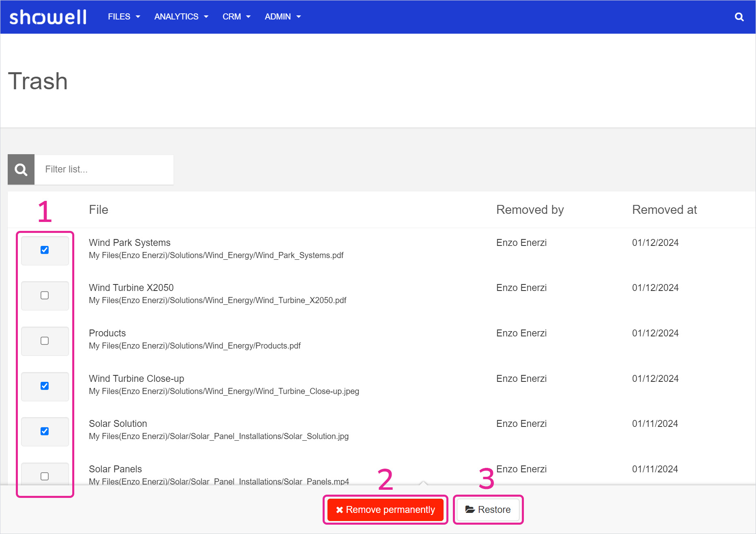756x534 pixels.
Task: Click the Remove permanently button
Action: [386, 510]
